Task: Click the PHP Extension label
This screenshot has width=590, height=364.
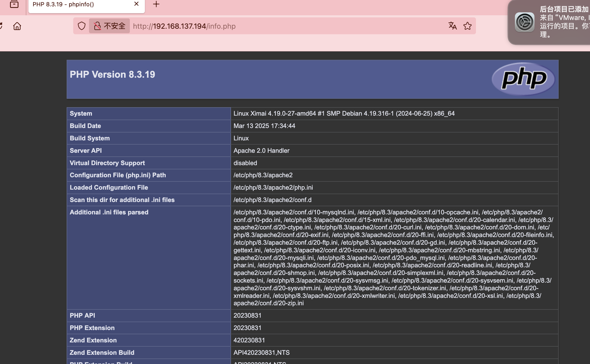Action: (x=92, y=328)
